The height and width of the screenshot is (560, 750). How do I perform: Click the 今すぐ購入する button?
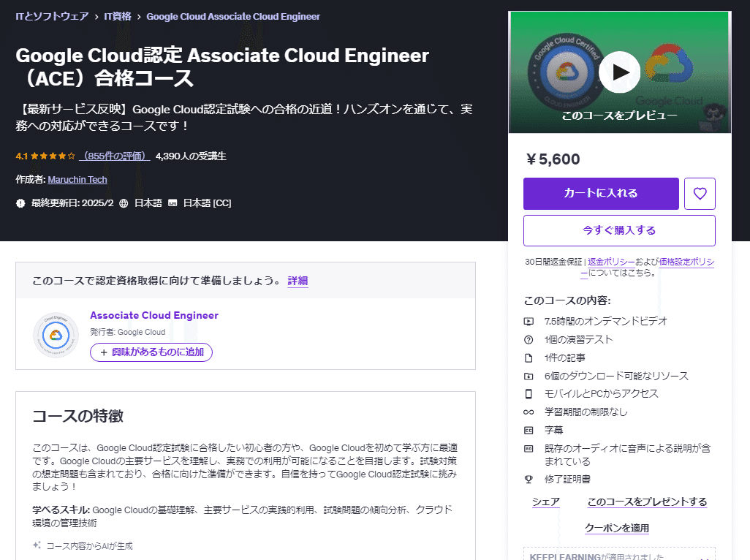619,230
